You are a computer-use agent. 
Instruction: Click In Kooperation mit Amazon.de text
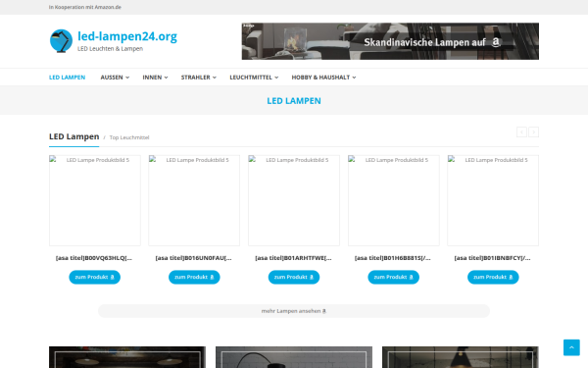[x=84, y=7]
